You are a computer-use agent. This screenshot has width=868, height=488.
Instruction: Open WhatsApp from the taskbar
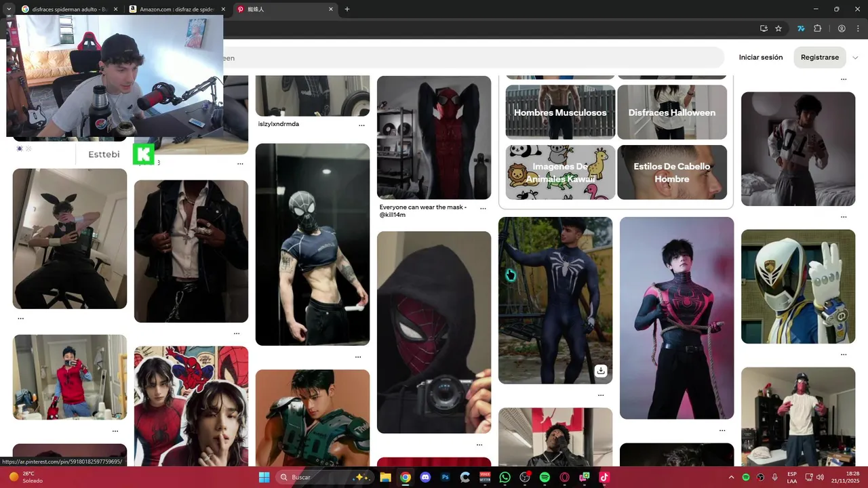coord(505,477)
